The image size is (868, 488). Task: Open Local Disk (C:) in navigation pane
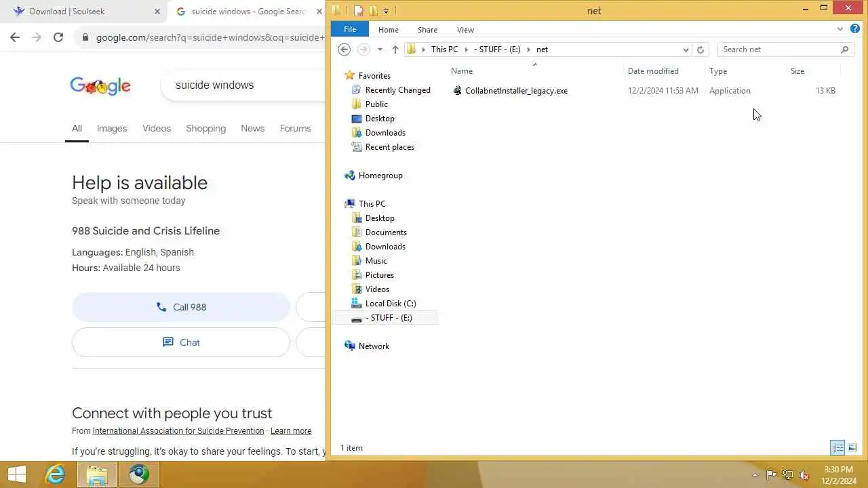[x=391, y=304]
